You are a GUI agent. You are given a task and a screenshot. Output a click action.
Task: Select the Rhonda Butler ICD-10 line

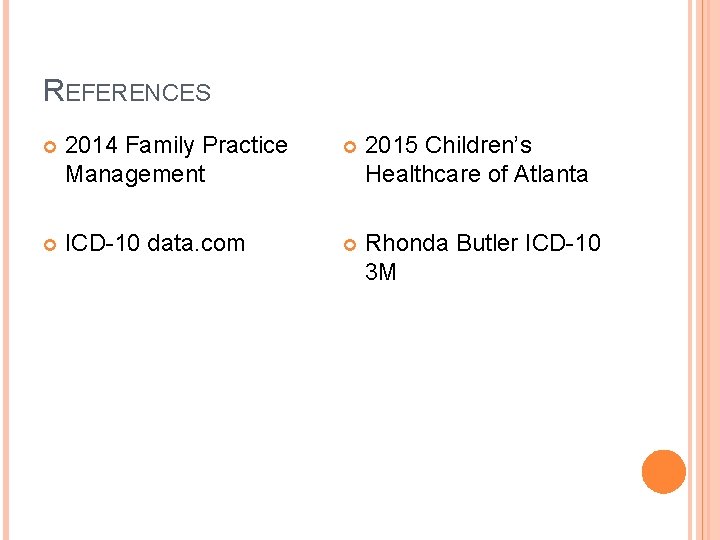pos(483,243)
